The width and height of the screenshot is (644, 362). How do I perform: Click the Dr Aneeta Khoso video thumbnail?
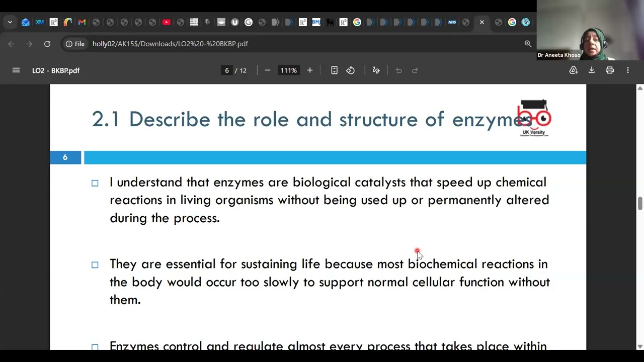(590, 30)
